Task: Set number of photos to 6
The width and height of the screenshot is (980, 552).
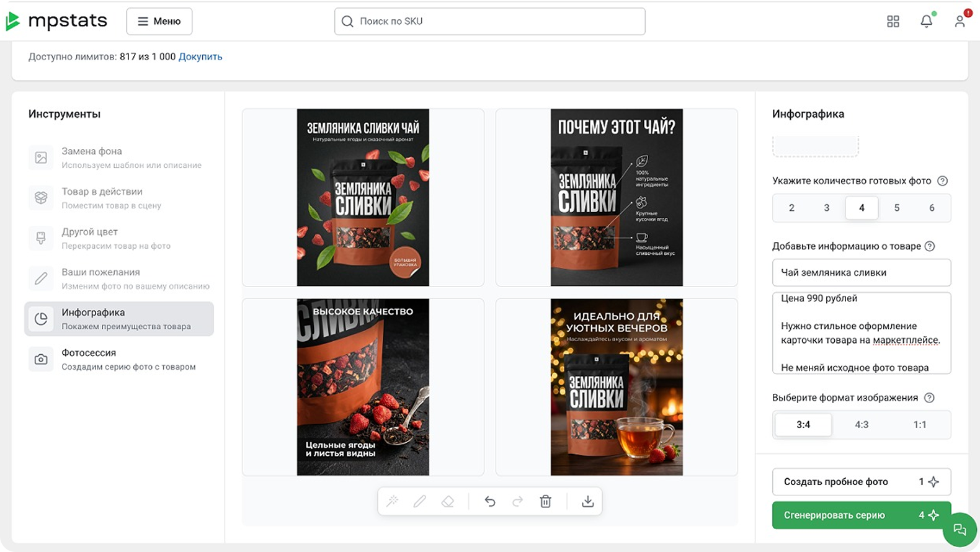Action: tap(931, 208)
